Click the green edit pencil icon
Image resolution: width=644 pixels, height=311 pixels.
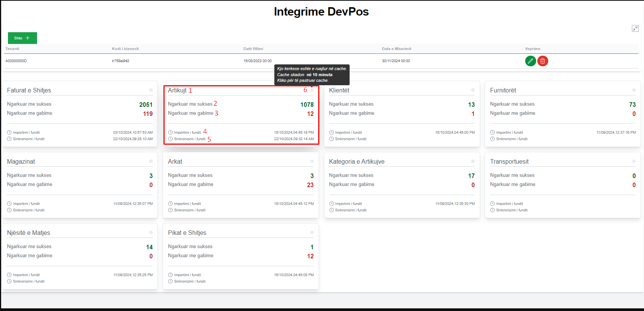click(530, 61)
